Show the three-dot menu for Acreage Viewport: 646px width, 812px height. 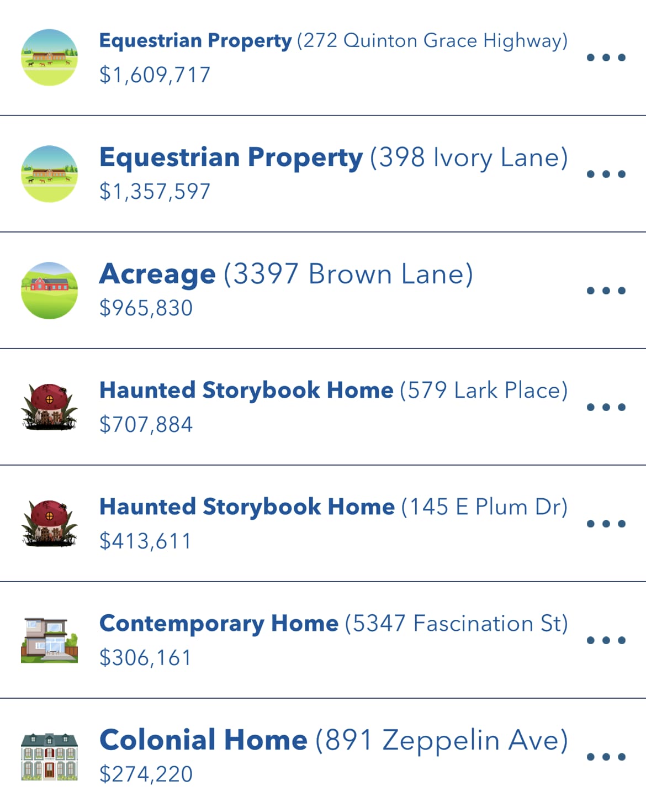pos(606,291)
